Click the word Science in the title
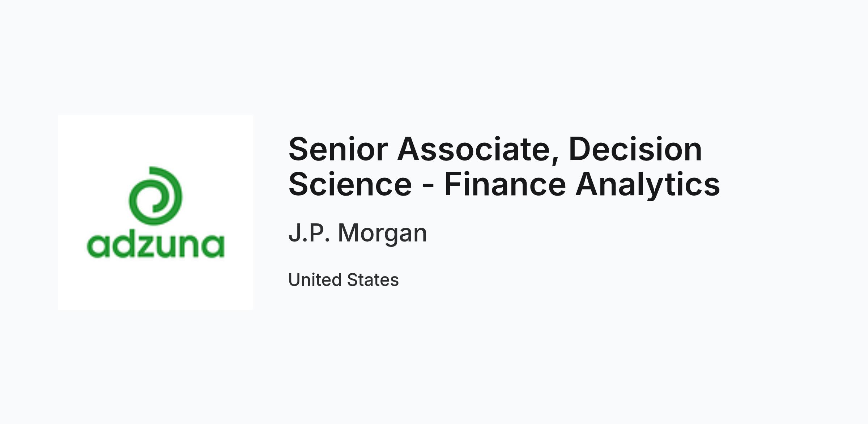The width and height of the screenshot is (868, 424). coord(350,184)
